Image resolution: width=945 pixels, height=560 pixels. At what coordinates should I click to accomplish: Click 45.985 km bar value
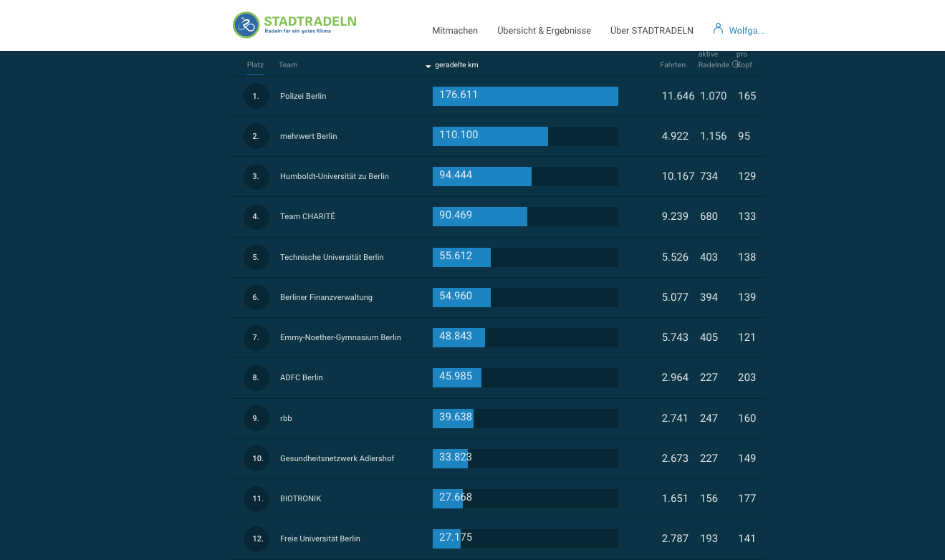coord(456,376)
